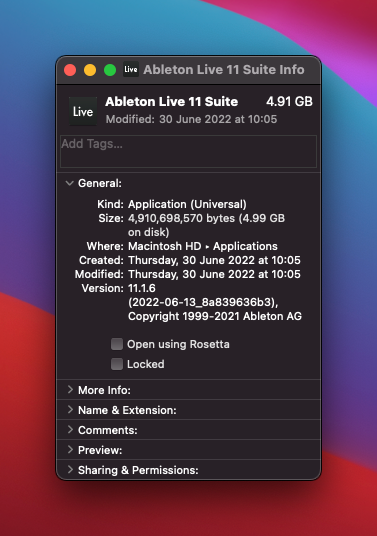Screen dimensions: 377x536
Task: Click the Add Tags field
Action: (x=188, y=151)
